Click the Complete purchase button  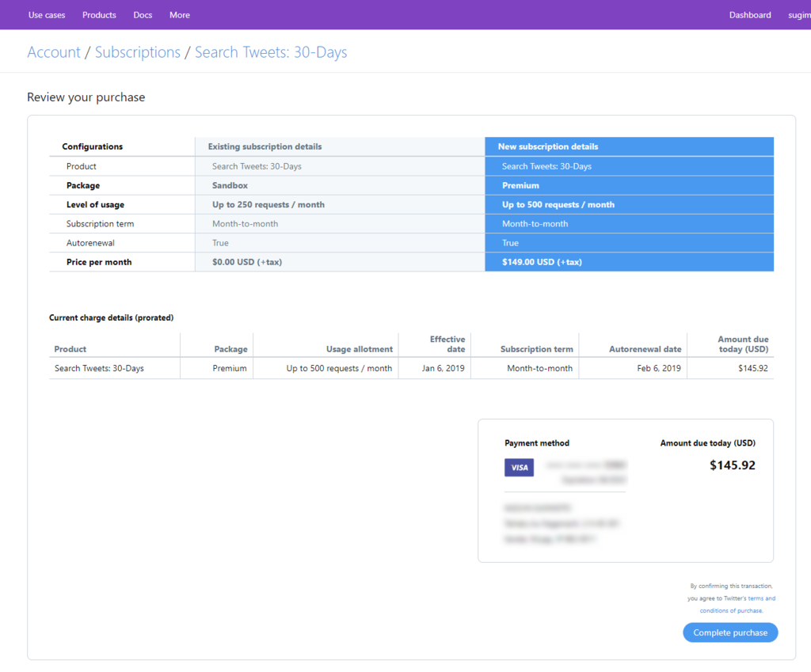[x=730, y=632]
